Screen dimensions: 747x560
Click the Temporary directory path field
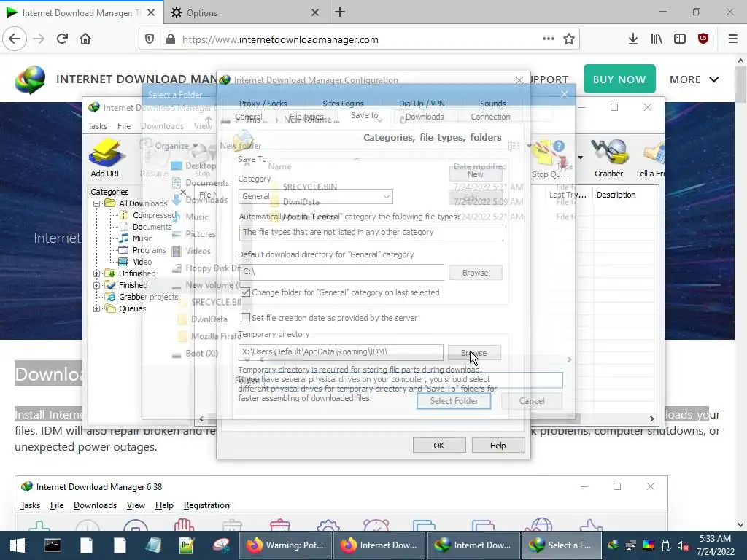click(x=341, y=352)
